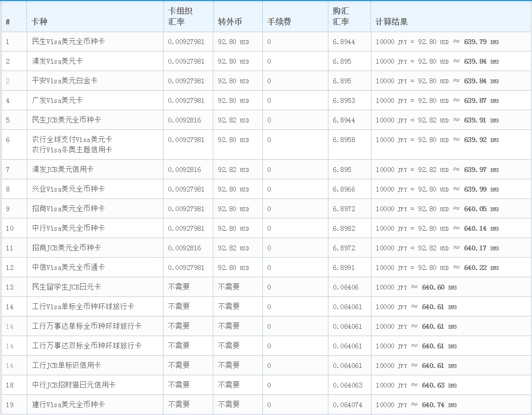Click 不需要 under 卡组织汇率 in row 13
The image size is (532, 415).
click(179, 287)
